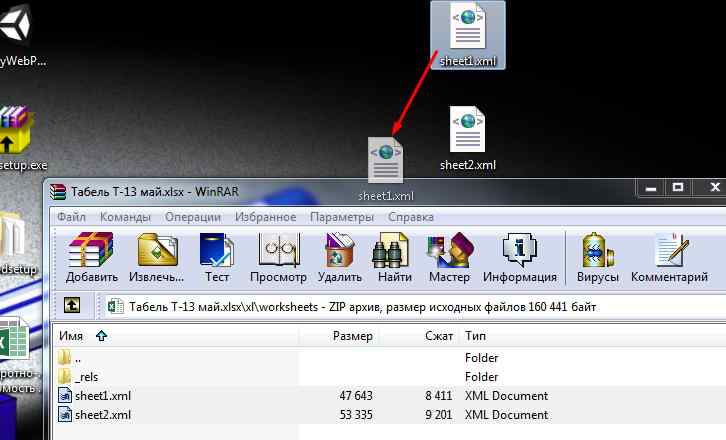Click sheet2.xml size value 53 335
The width and height of the screenshot is (726, 440).
point(356,415)
